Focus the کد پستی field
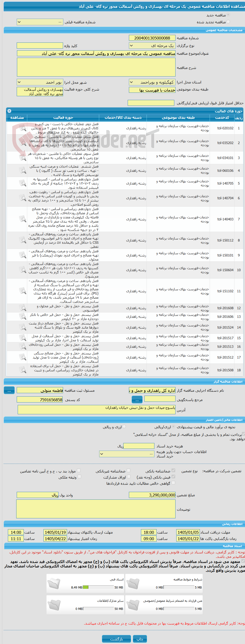This screenshot has width=245, height=644. tap(40, 400)
